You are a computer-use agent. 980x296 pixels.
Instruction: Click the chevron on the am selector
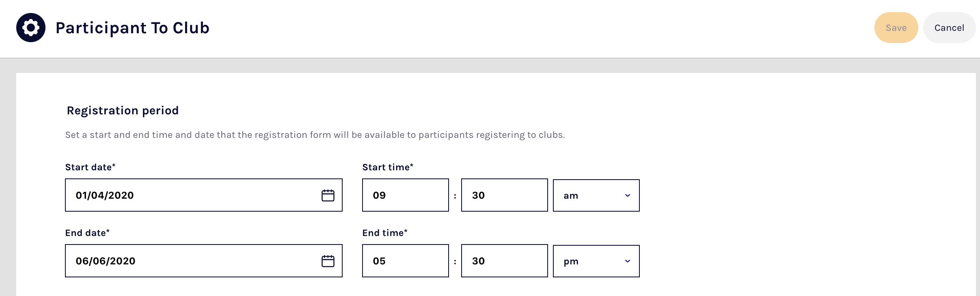point(628,195)
